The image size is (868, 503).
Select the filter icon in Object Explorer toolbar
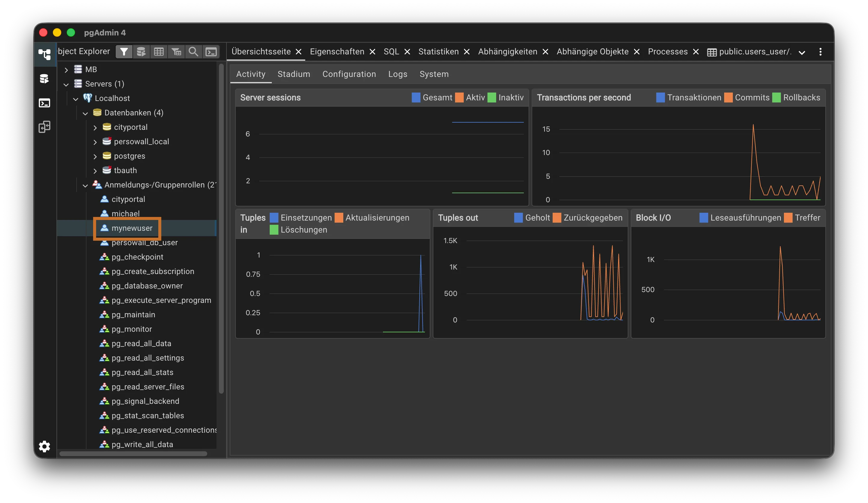(124, 52)
